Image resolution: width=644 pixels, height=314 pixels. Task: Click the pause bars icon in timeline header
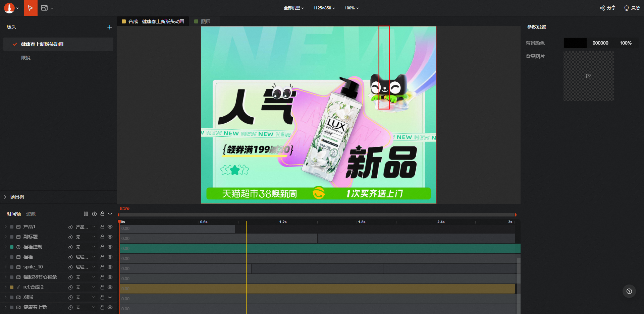[x=86, y=214]
